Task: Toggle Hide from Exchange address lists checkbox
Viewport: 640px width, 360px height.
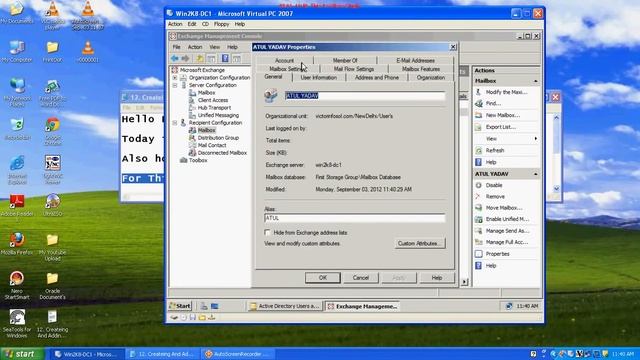Action: (268, 232)
